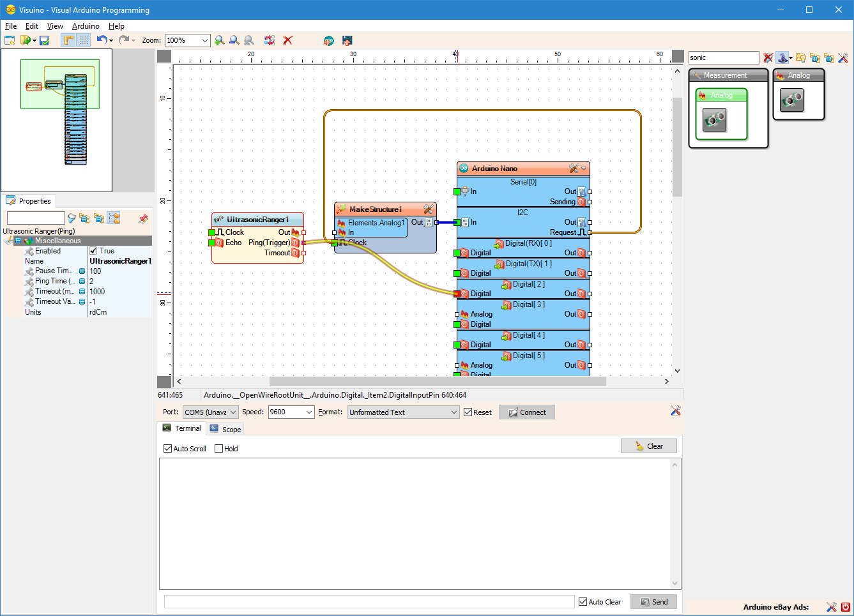Click the red-blue arrange components icon
This screenshot has width=854, height=616.
coord(270,40)
